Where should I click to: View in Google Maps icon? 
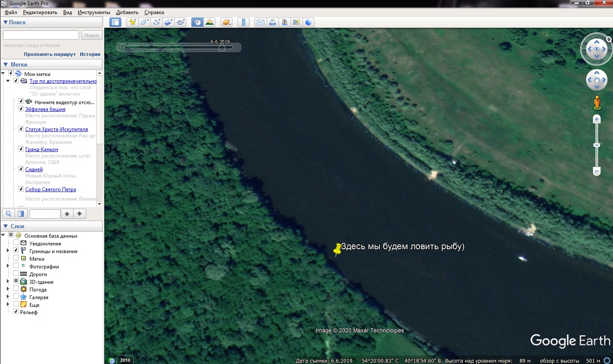tap(296, 22)
